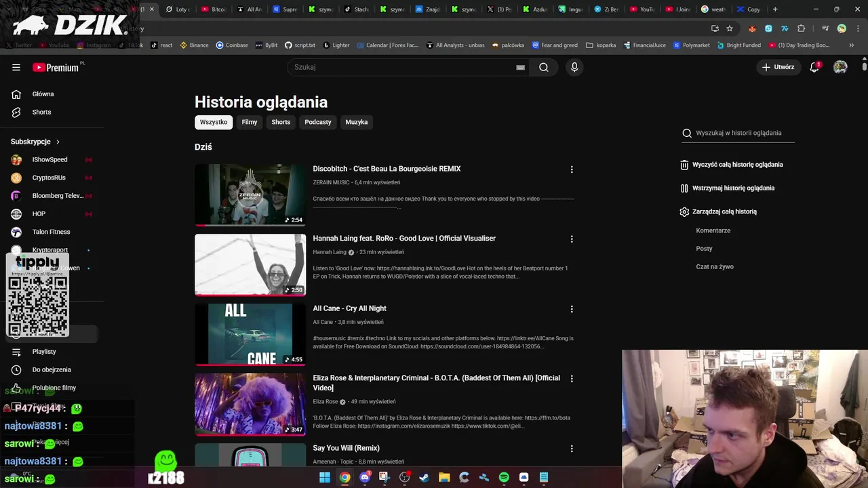Open koparka bookmarks folder

tap(601, 45)
